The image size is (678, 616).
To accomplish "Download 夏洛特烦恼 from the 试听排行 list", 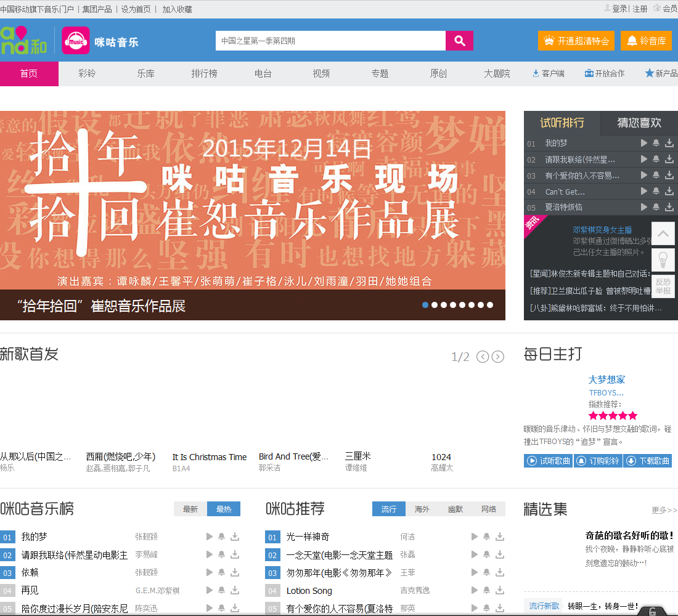I will tap(669, 207).
